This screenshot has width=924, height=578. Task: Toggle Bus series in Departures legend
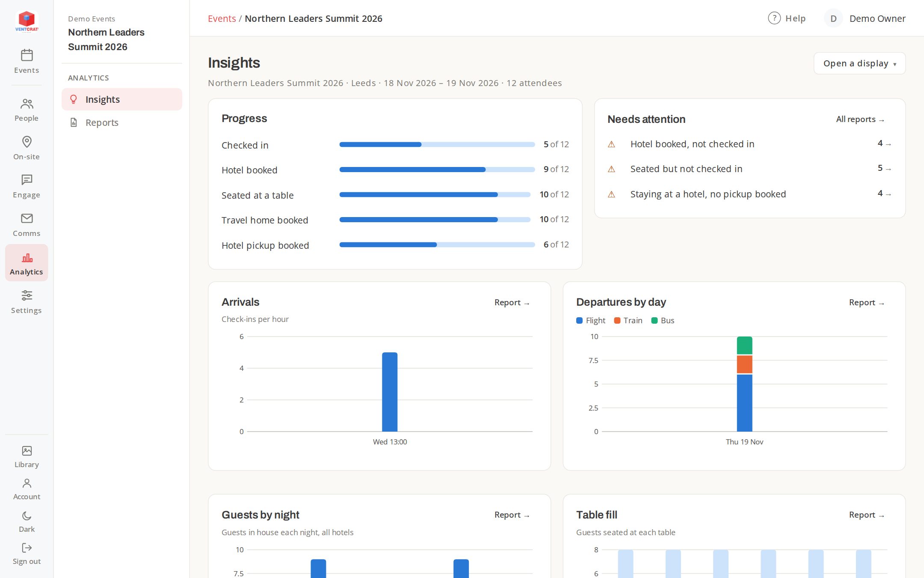coord(663,320)
